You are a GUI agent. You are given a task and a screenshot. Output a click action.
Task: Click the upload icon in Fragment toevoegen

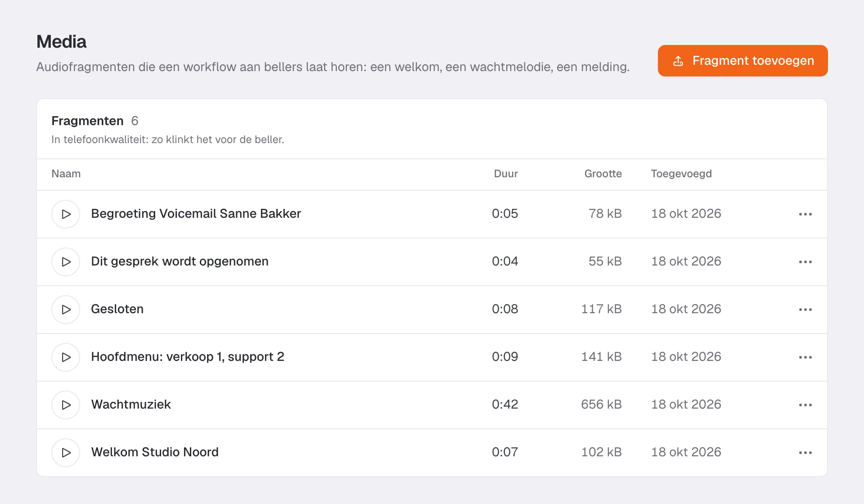click(x=678, y=61)
